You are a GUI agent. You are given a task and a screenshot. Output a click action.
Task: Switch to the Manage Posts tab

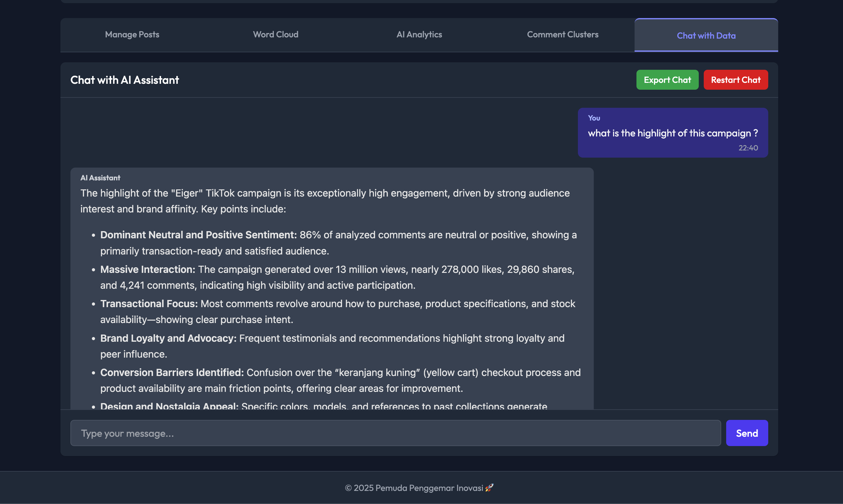point(132,34)
